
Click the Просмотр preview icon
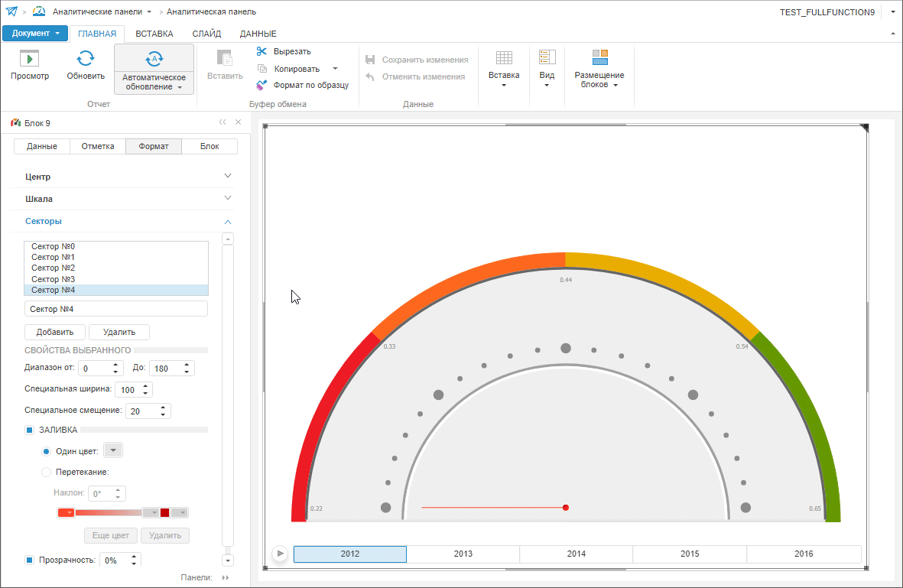(x=29, y=58)
